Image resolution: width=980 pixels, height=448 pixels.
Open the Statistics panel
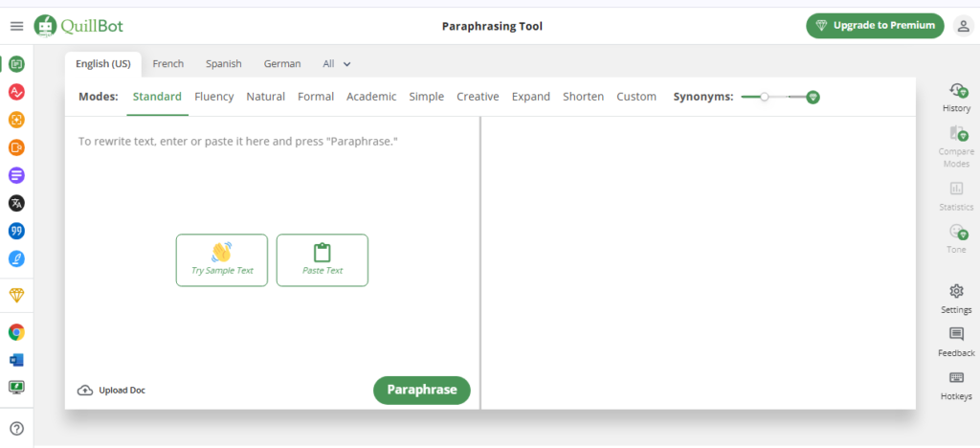(x=956, y=196)
